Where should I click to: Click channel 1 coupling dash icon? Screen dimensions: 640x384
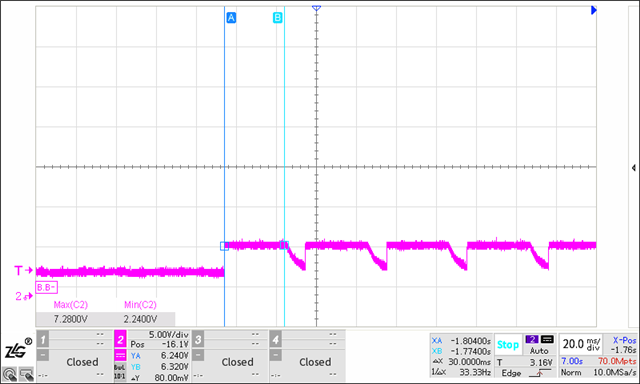[x=43, y=355]
